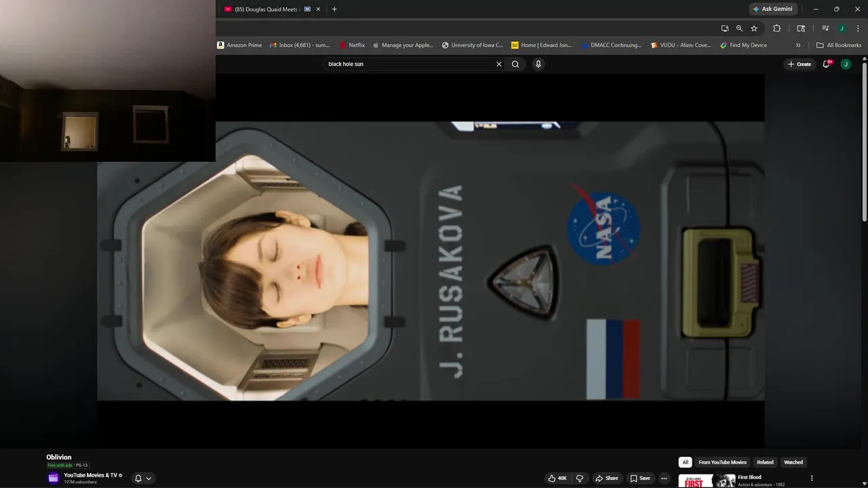Screen dimensions: 868x488
Task: Click the YouTube Movies & TV channel name
Action: [90, 475]
